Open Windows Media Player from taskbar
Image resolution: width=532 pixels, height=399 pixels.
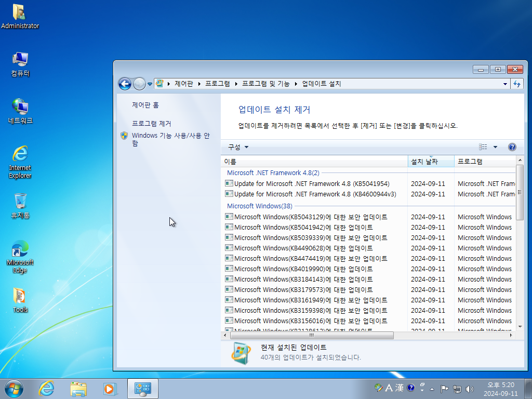coord(110,389)
